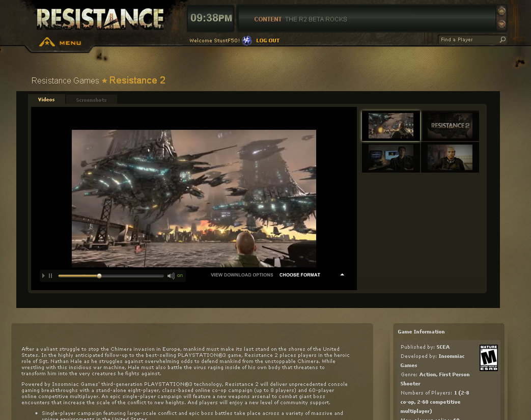This screenshot has height=420, width=531.
Task: Open the main Menu dropdown
Action: pyautogui.click(x=61, y=43)
